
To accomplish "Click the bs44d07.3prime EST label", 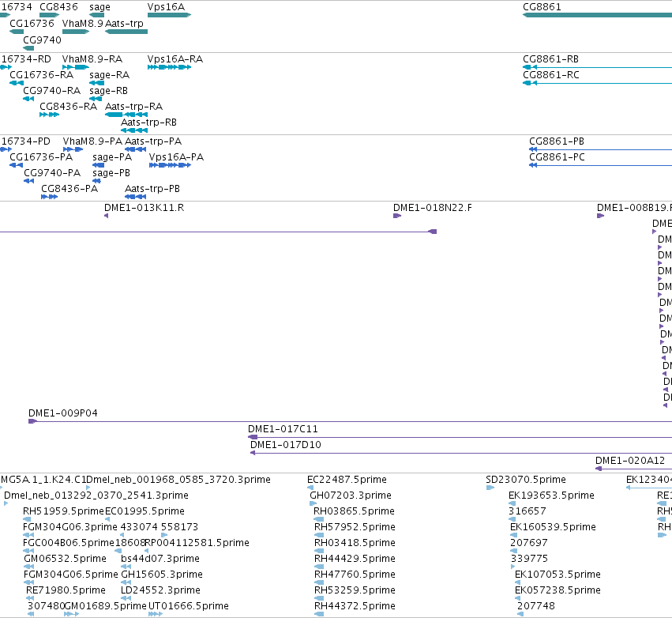I will (160, 559).
